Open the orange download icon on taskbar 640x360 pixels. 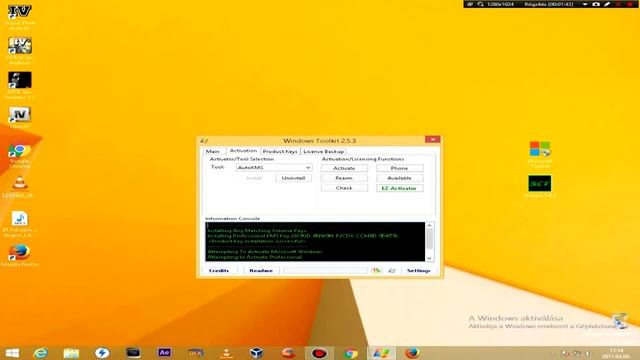226,353
